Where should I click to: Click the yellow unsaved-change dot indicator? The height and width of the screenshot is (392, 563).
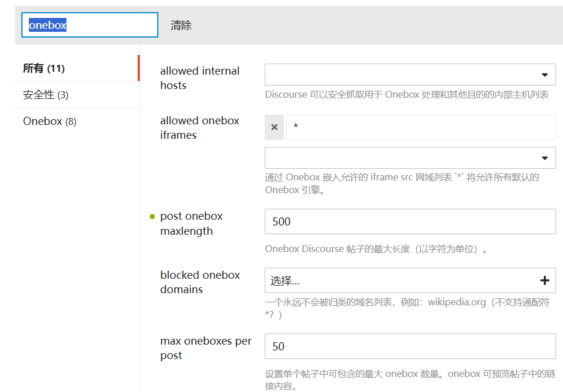pyautogui.click(x=151, y=216)
